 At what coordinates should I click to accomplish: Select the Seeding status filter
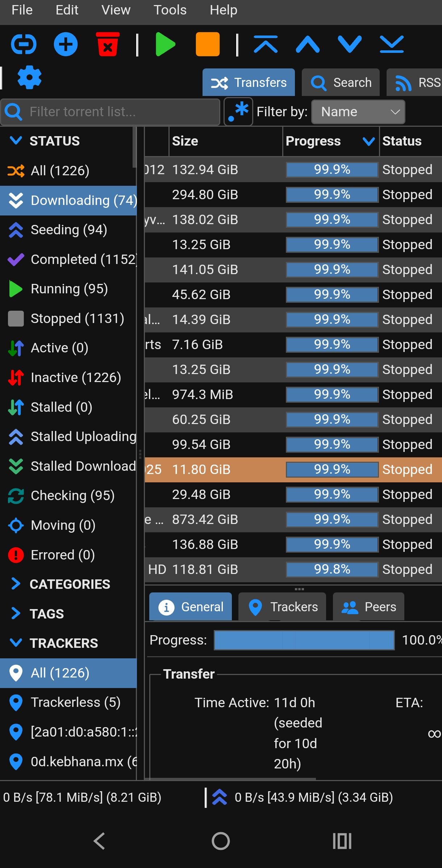pyautogui.click(x=69, y=230)
